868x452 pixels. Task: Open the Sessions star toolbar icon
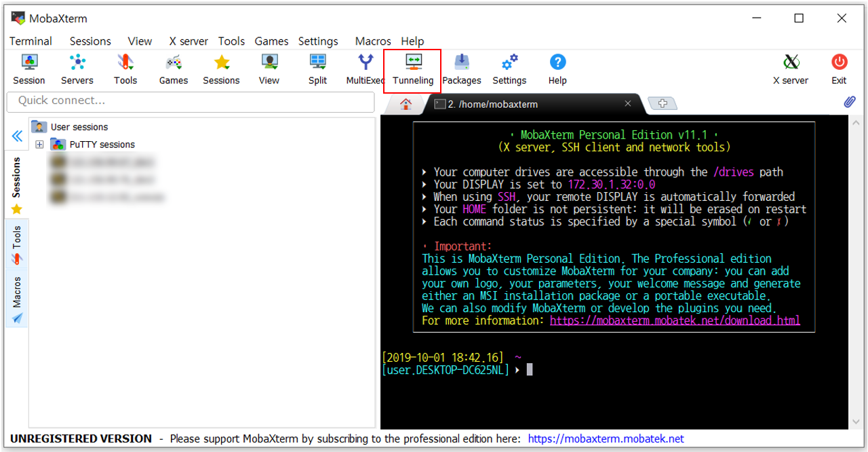[x=222, y=70]
